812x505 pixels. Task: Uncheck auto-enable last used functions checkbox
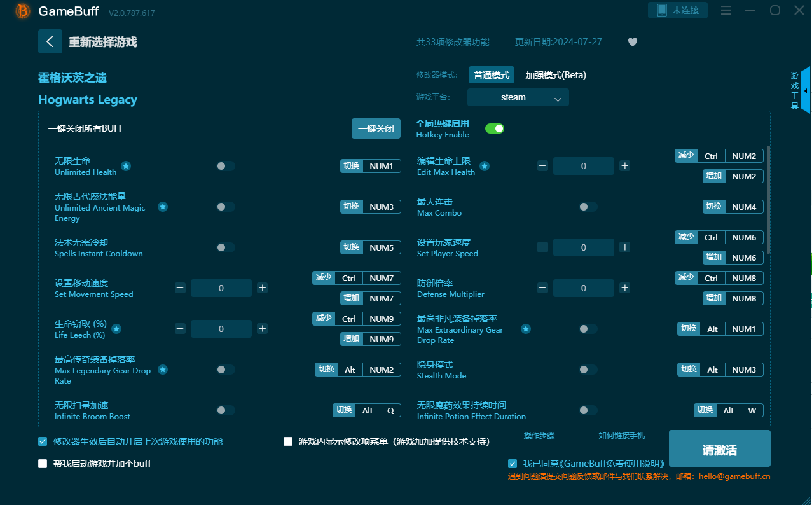click(x=43, y=441)
